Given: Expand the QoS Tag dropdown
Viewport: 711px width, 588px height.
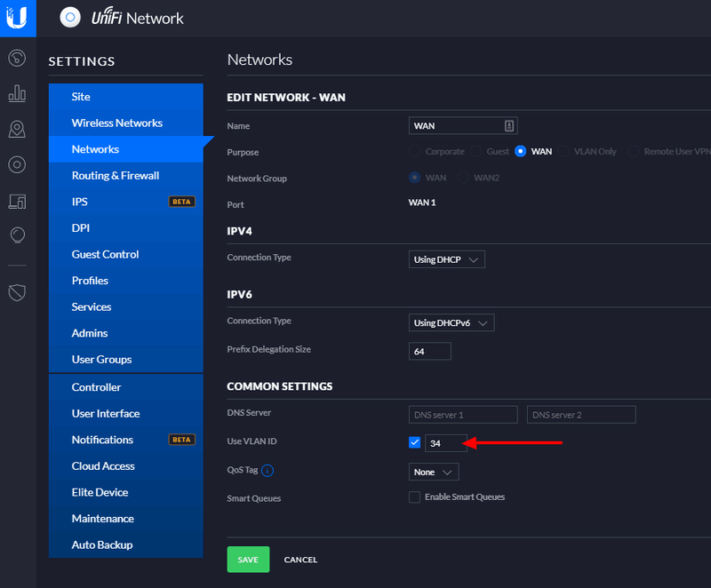Looking at the screenshot, I should [x=434, y=473].
